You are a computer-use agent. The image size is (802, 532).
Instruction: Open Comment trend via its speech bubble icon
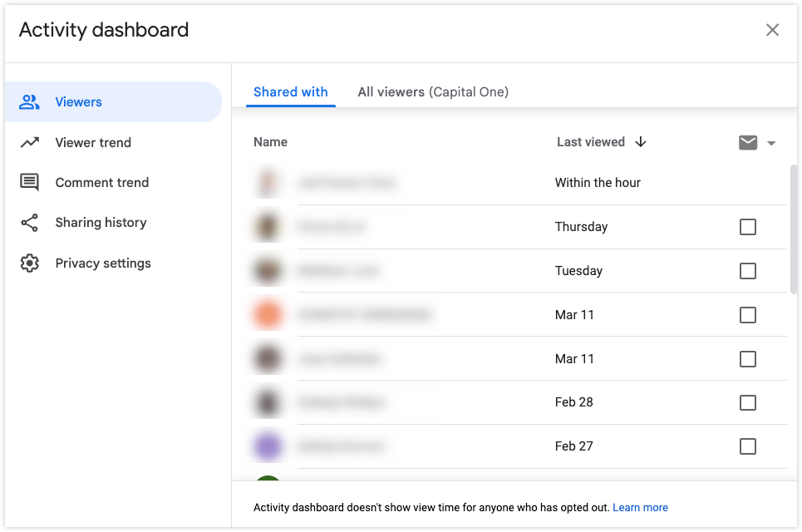point(30,182)
